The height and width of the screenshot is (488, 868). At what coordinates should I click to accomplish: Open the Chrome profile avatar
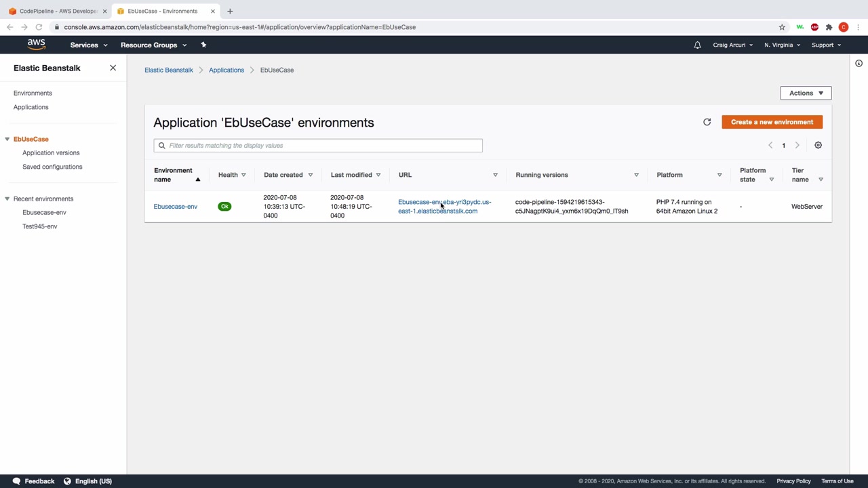coord(844,27)
